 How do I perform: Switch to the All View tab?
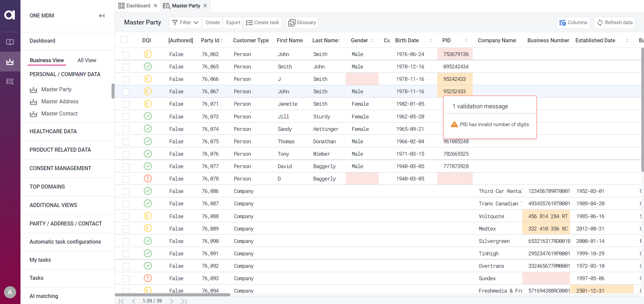(87, 60)
